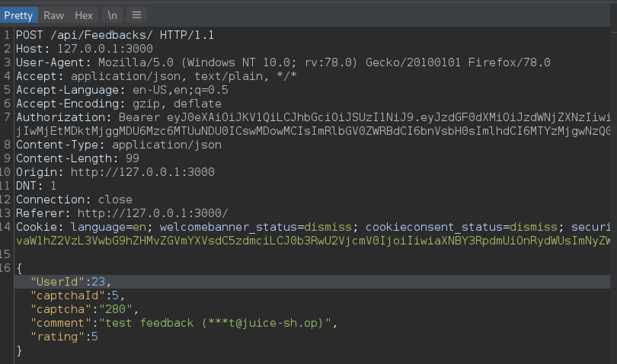Click the Referer header line
Viewport: 617px width, 364px height.
pyautogui.click(x=122, y=213)
